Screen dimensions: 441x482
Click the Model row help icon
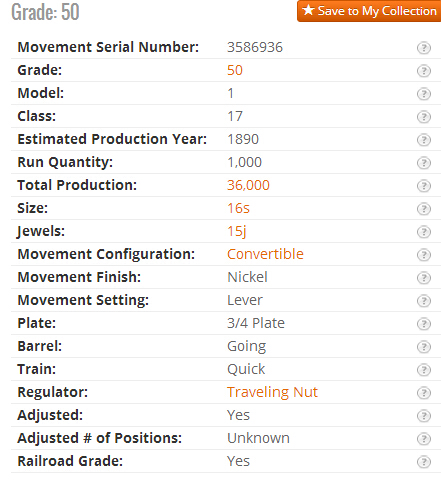(x=424, y=94)
